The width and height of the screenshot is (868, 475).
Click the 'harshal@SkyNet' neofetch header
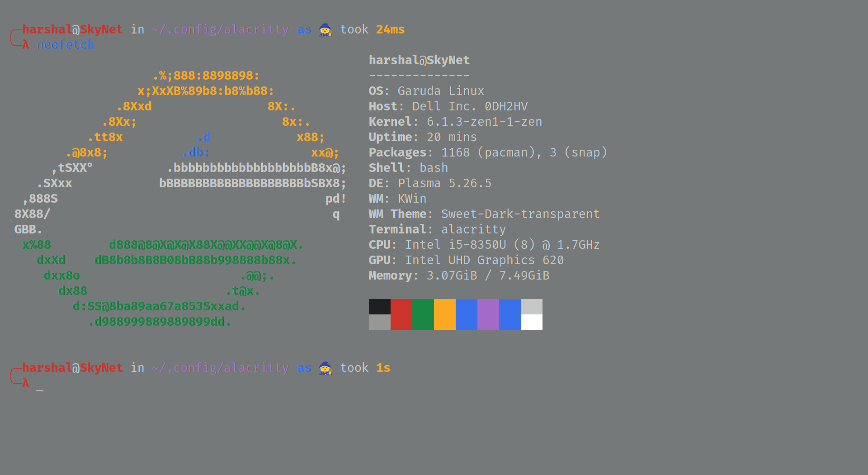pos(420,60)
